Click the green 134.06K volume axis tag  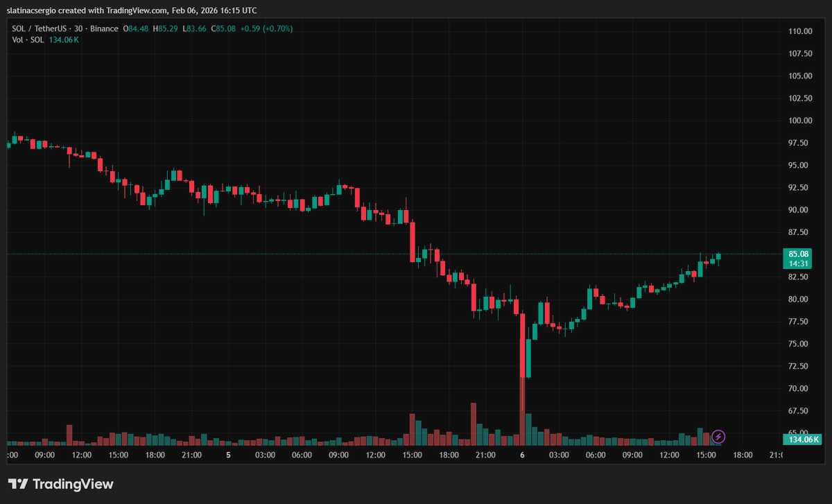pos(803,439)
